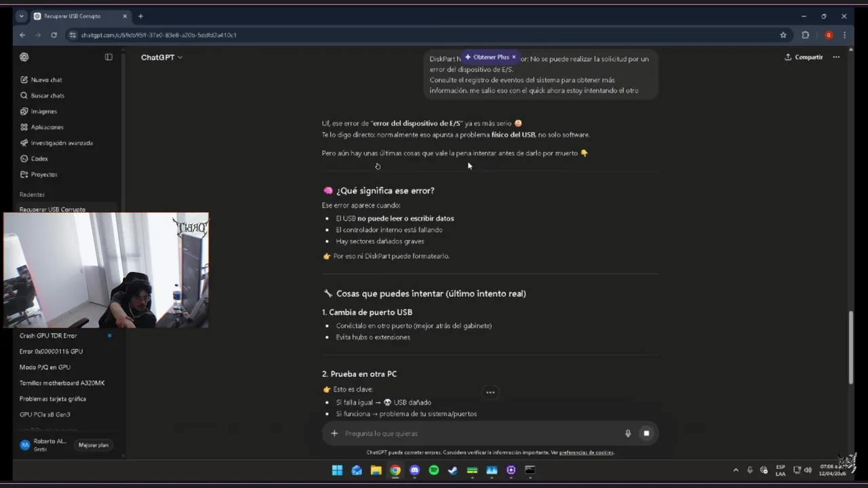Open a new browser tab
This screenshot has height=488, width=868.
tap(140, 16)
